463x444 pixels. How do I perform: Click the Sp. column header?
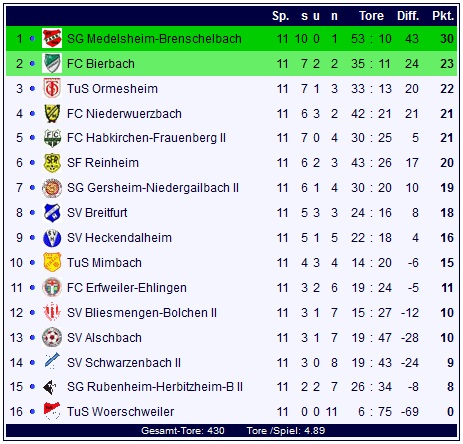(280, 16)
